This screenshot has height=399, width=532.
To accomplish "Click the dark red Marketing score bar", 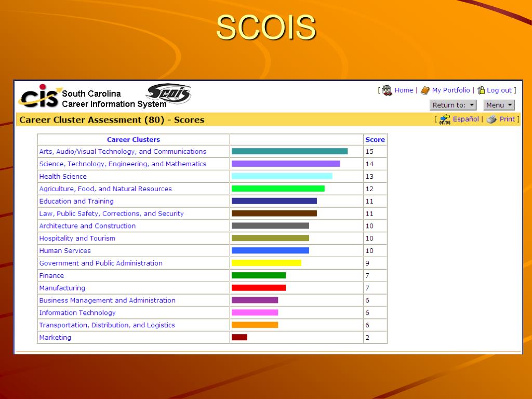I will click(x=239, y=337).
